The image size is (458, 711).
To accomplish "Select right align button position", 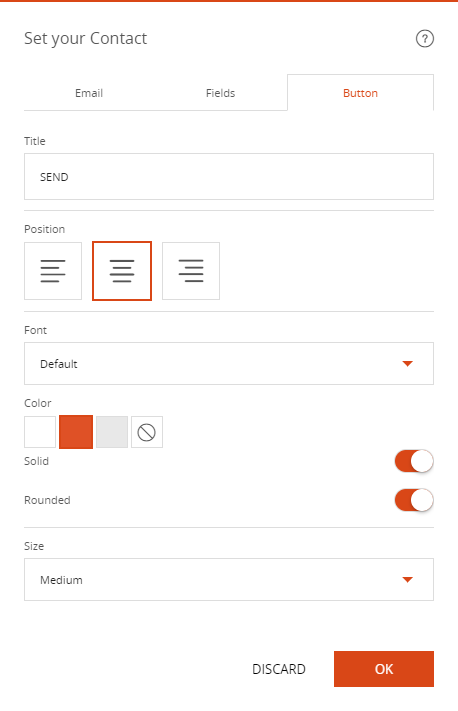I will [191, 271].
